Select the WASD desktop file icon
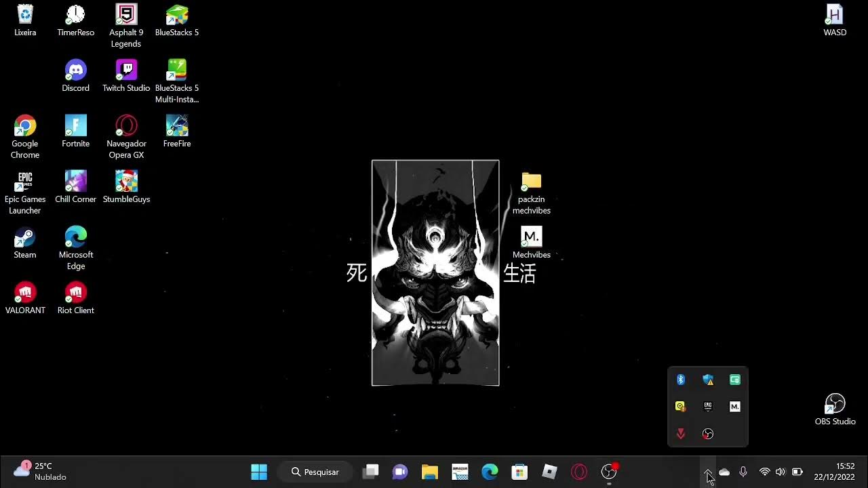 pyautogui.click(x=835, y=20)
